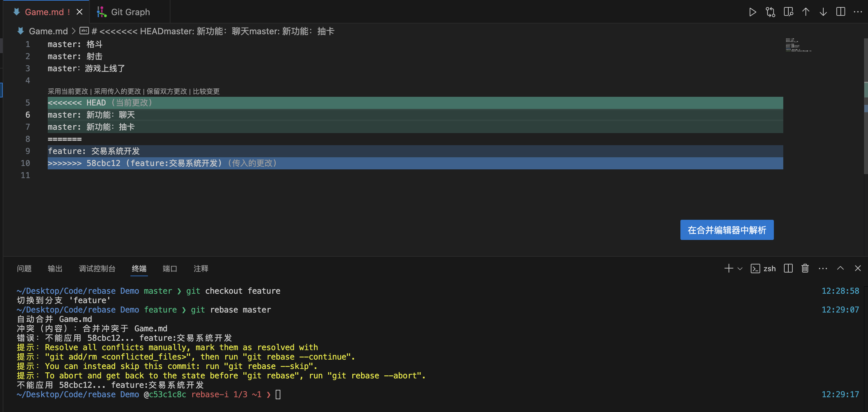Accept current change (采用当前更改)

[68, 91]
